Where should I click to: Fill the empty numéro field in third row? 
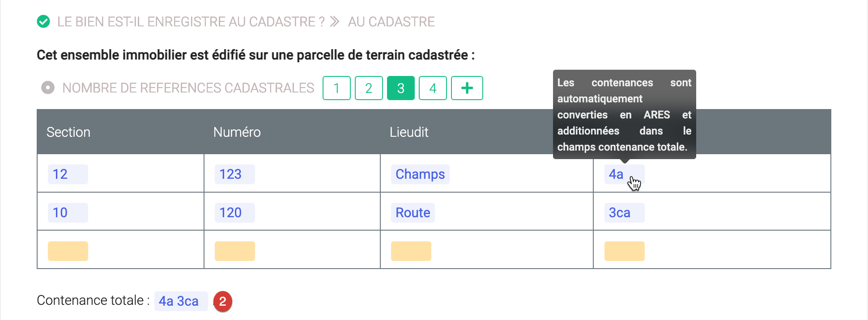[x=234, y=251]
